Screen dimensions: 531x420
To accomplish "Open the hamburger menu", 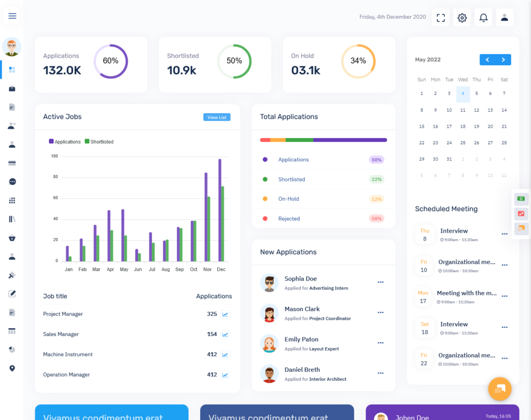I will coord(12,16).
